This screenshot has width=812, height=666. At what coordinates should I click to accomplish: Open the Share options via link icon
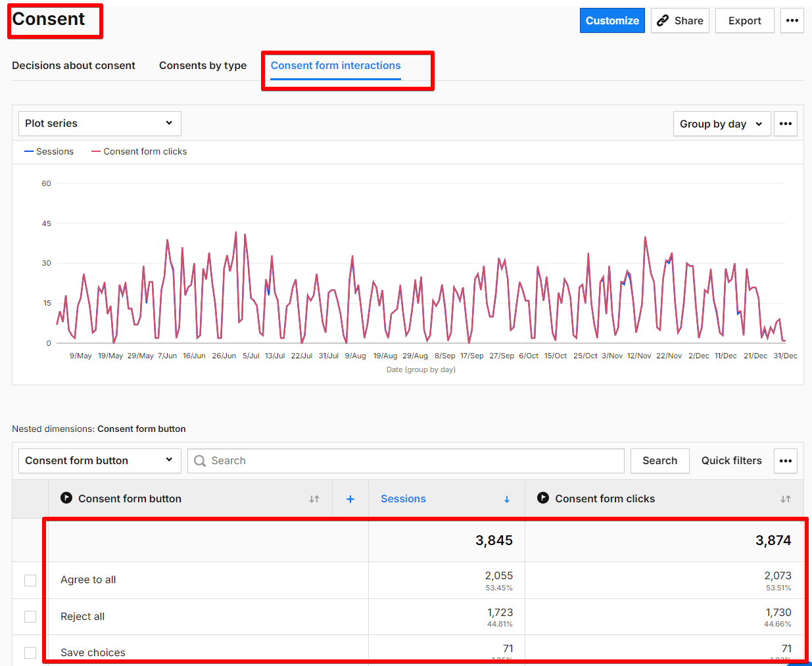point(679,20)
